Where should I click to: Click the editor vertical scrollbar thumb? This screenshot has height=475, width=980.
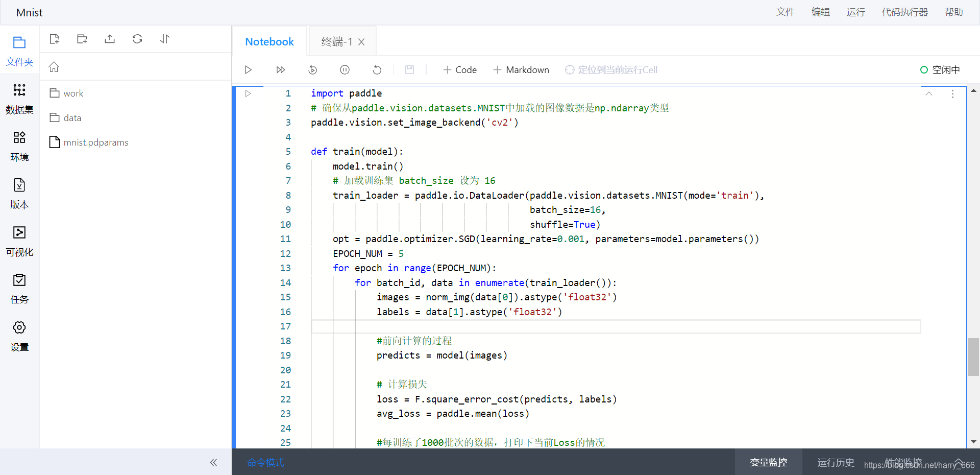pyautogui.click(x=973, y=357)
